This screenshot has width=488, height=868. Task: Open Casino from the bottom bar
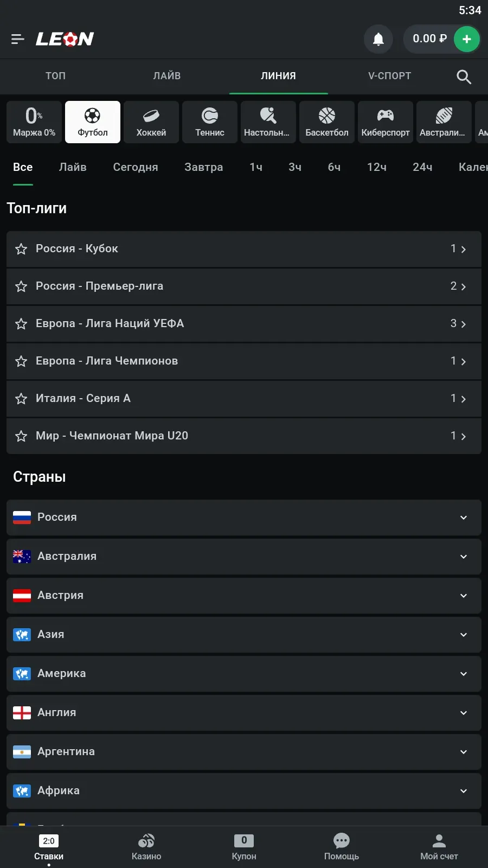tap(146, 846)
